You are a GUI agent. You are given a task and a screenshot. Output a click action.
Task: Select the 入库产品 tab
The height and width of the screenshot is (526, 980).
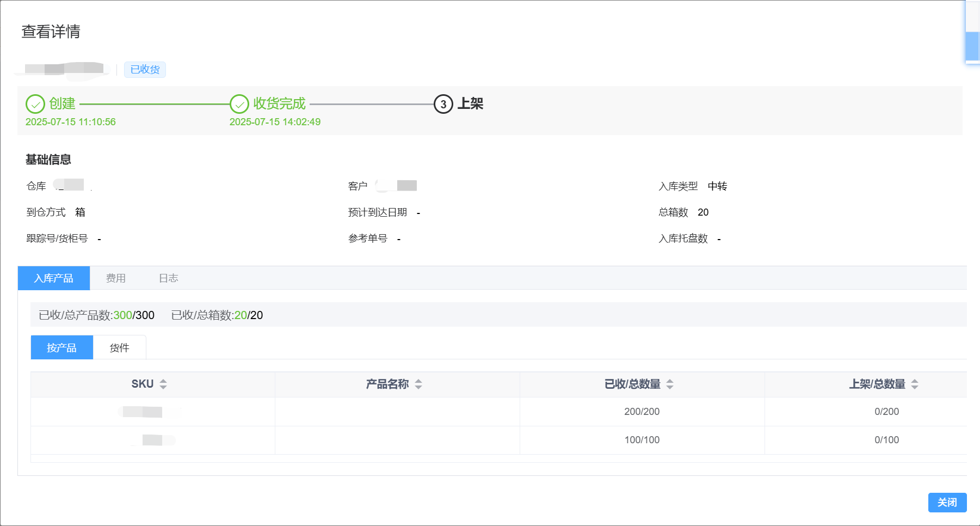[x=53, y=278]
